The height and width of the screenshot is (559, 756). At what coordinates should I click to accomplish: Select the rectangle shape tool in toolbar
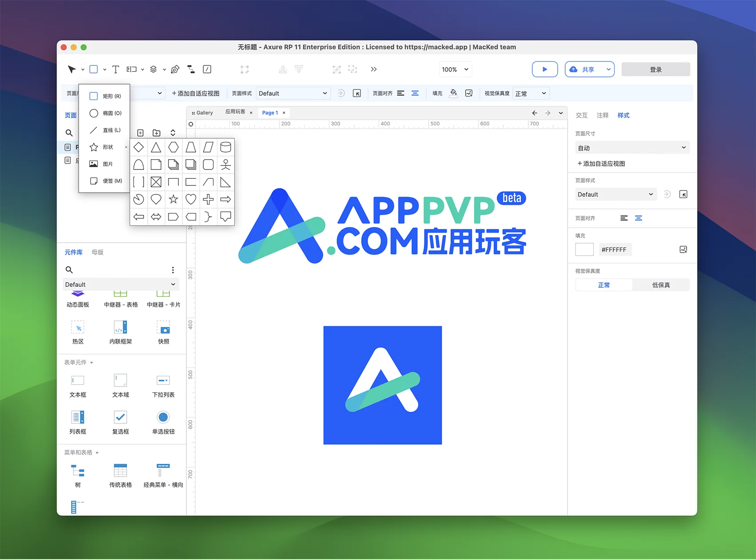point(93,69)
